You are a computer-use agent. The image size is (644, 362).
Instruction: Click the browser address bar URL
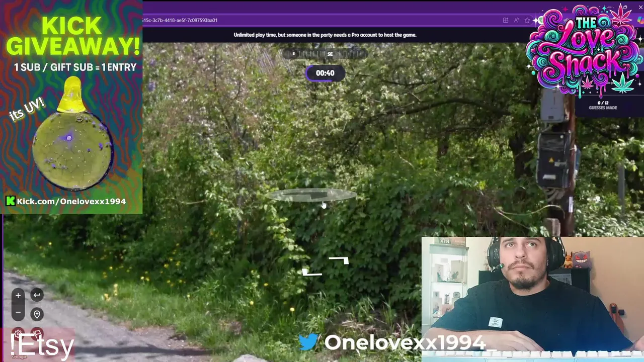pyautogui.click(x=180, y=20)
